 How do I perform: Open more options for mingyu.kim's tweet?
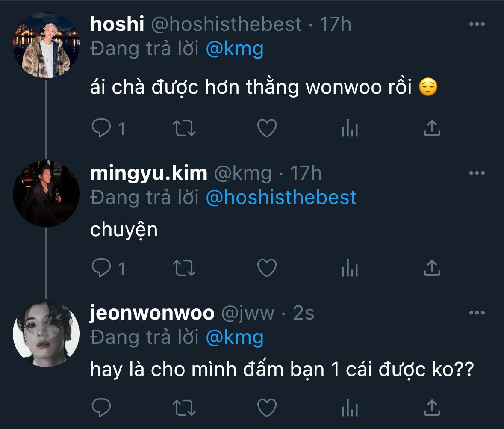click(477, 173)
